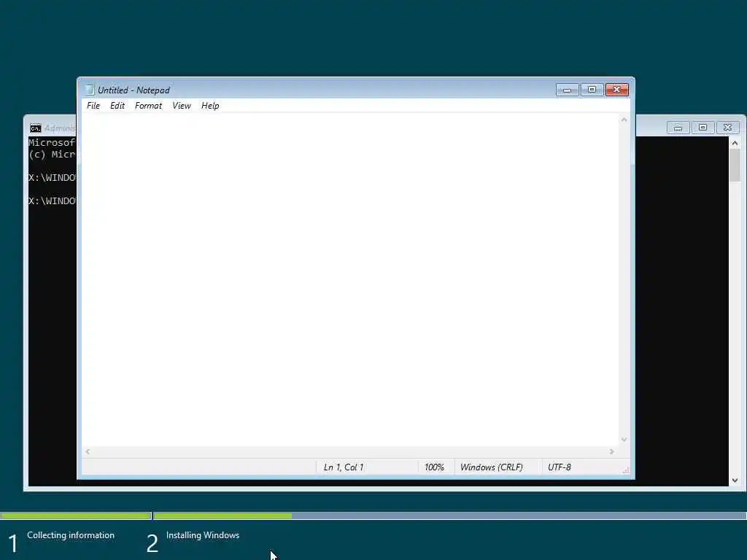Viewport: 747px width, 560px height.
Task: Open the Edit menu in Notepad
Action: pos(117,106)
